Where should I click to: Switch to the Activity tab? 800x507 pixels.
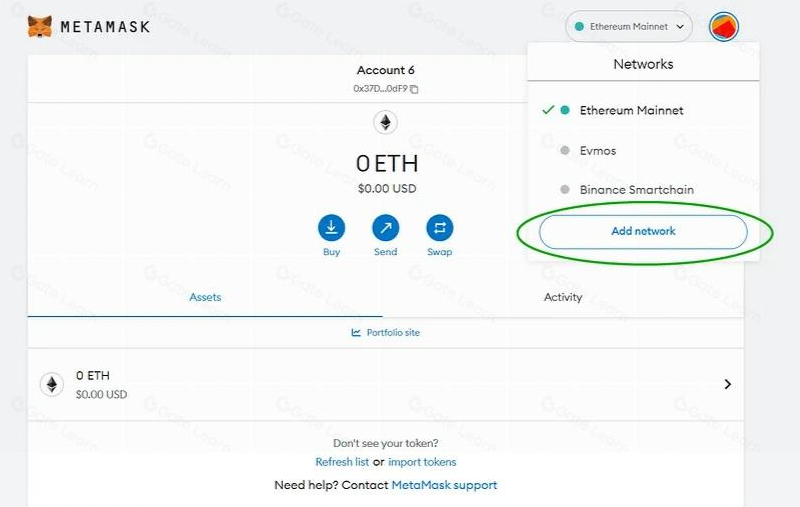coord(563,297)
